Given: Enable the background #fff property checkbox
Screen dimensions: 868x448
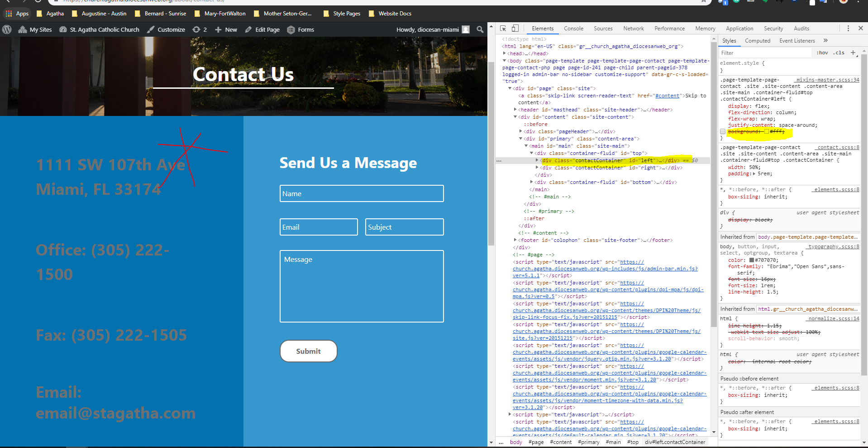Looking at the screenshot, I should pyautogui.click(x=723, y=131).
